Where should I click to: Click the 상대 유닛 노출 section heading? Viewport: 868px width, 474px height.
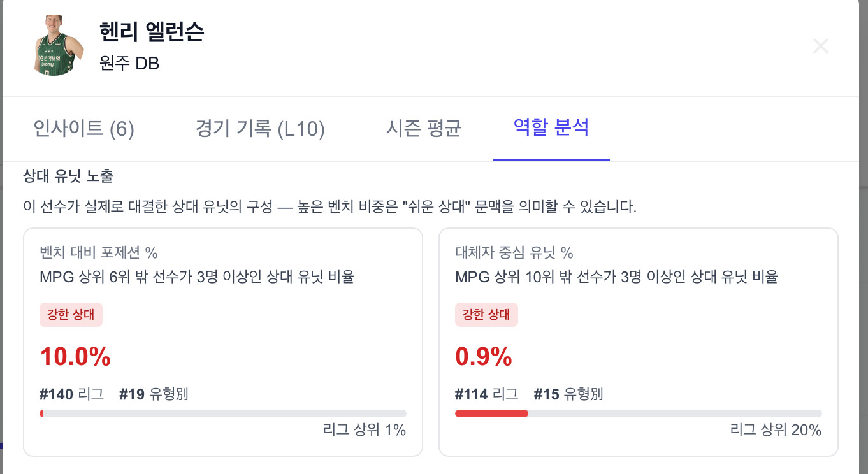tap(68, 176)
